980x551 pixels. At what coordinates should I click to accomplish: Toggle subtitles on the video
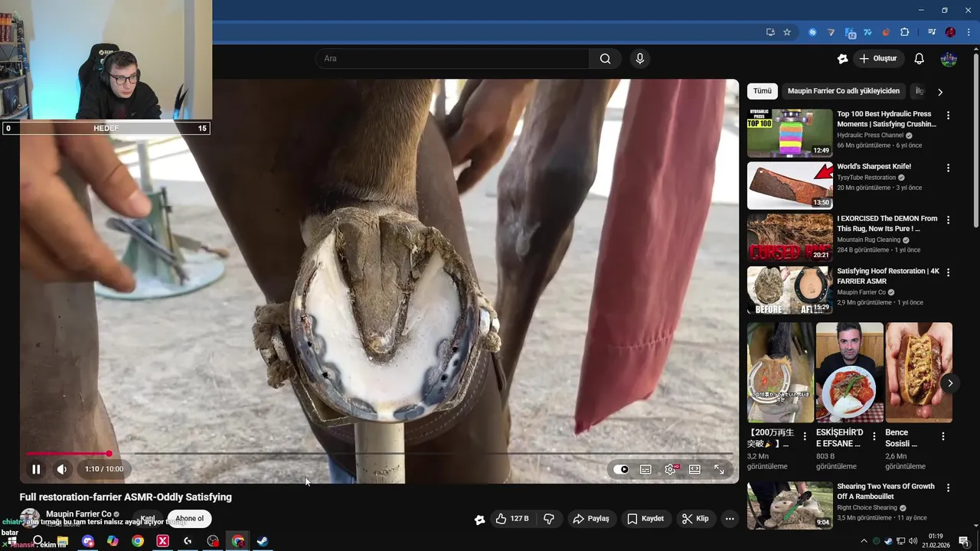coord(645,469)
